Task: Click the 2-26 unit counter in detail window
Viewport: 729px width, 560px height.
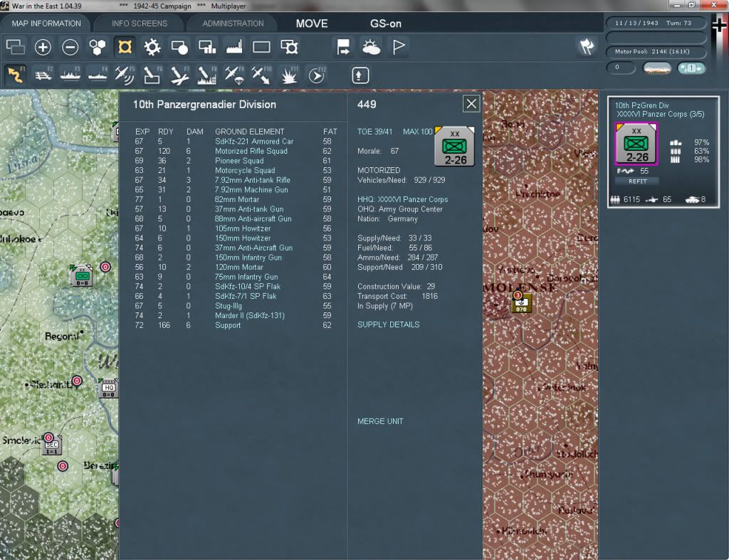Action: coord(454,146)
